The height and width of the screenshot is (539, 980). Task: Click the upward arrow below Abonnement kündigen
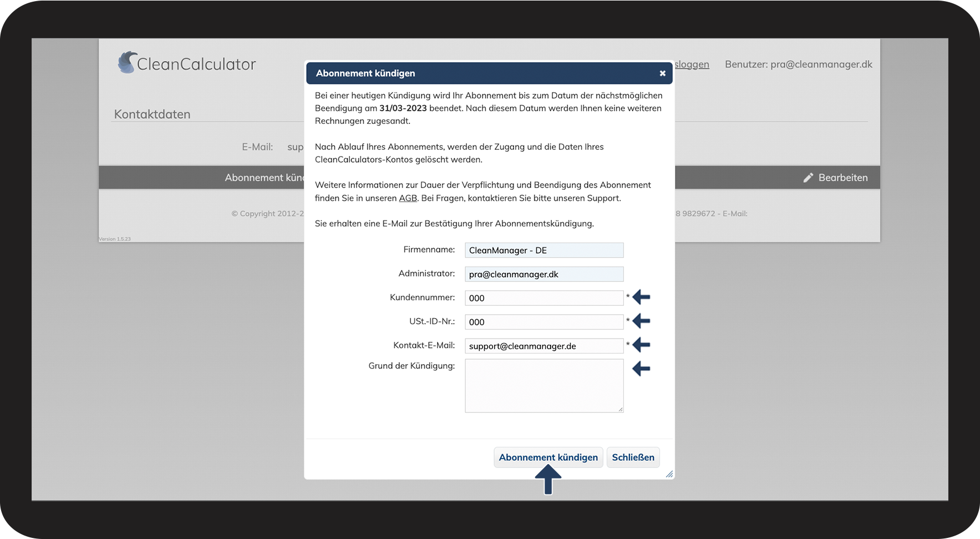[x=548, y=480]
